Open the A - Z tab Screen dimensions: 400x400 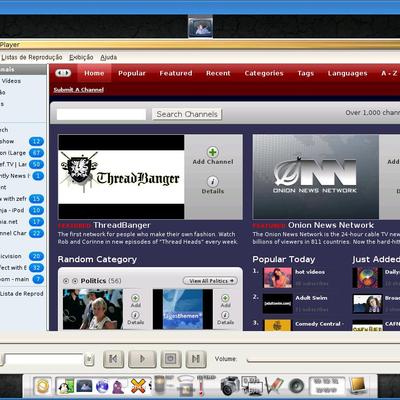[x=389, y=73]
